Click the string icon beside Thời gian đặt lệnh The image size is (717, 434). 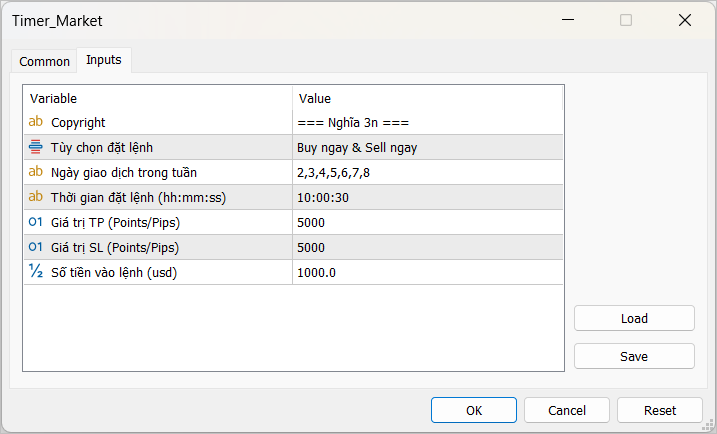pyautogui.click(x=36, y=197)
